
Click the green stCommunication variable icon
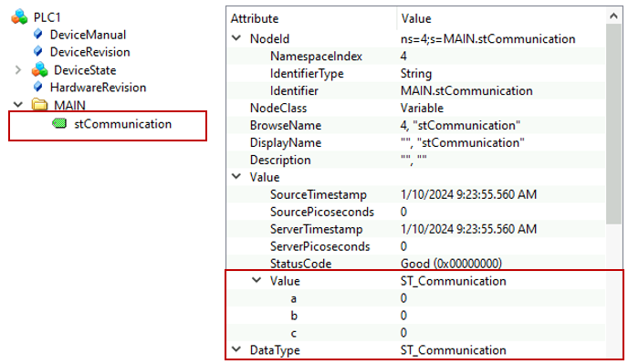tap(59, 123)
